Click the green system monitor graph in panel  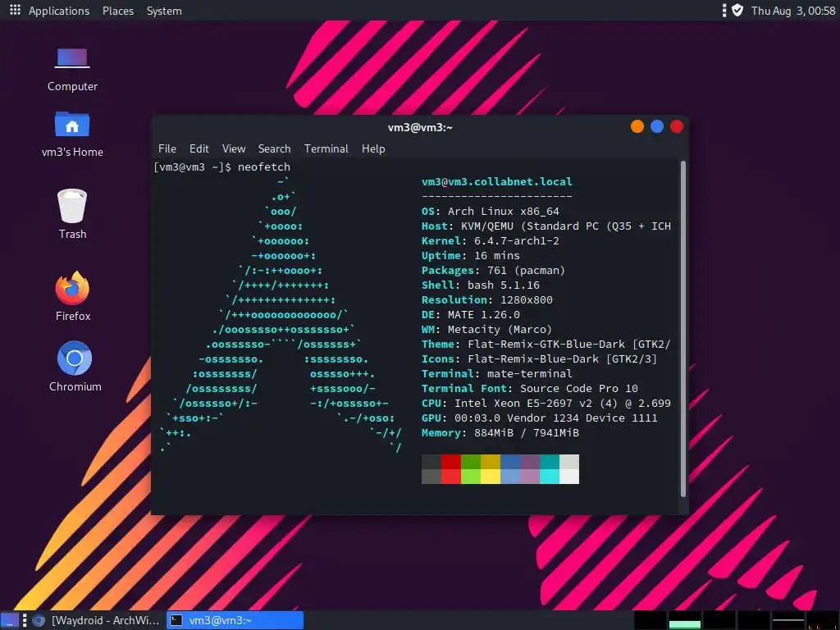click(x=685, y=620)
